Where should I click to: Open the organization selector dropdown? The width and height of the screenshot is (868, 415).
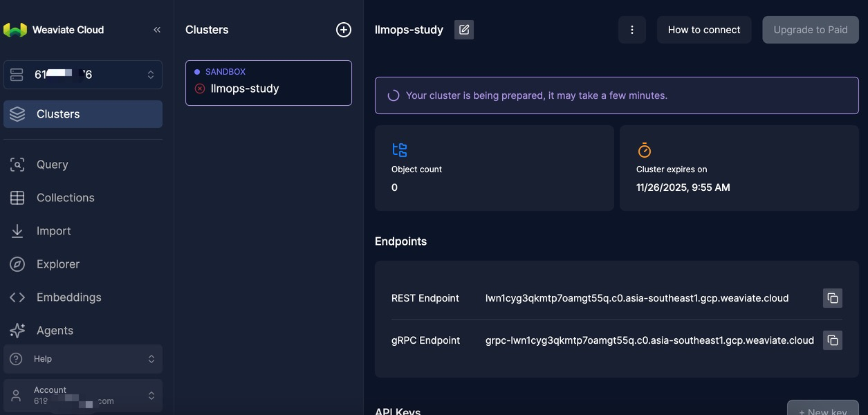click(x=83, y=75)
